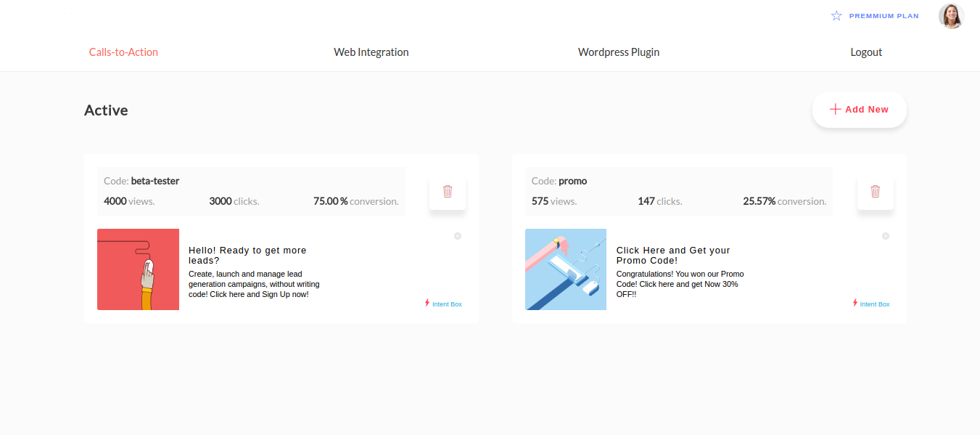Image resolution: width=980 pixels, height=435 pixels.
Task: Open the user profile avatar
Action: click(951, 16)
